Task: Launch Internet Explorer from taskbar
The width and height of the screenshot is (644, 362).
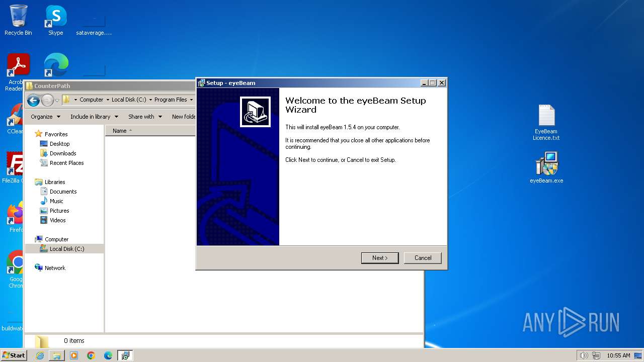Action: (x=40, y=355)
